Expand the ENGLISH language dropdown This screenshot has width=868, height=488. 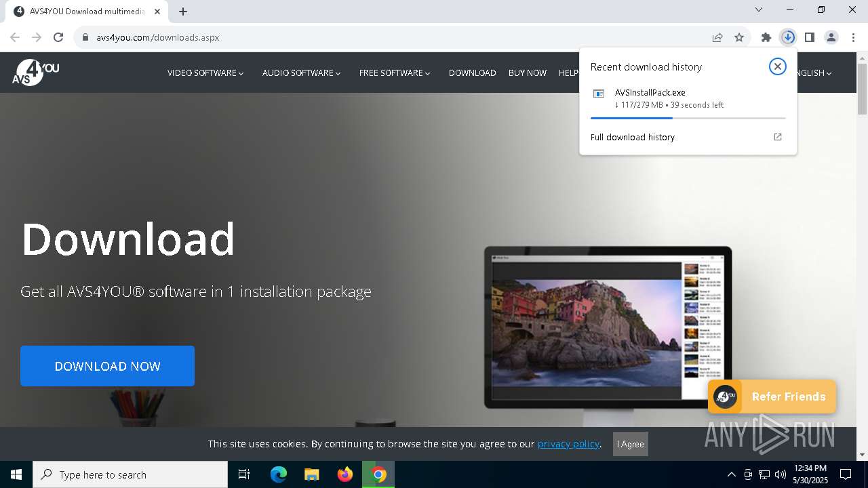pos(814,73)
